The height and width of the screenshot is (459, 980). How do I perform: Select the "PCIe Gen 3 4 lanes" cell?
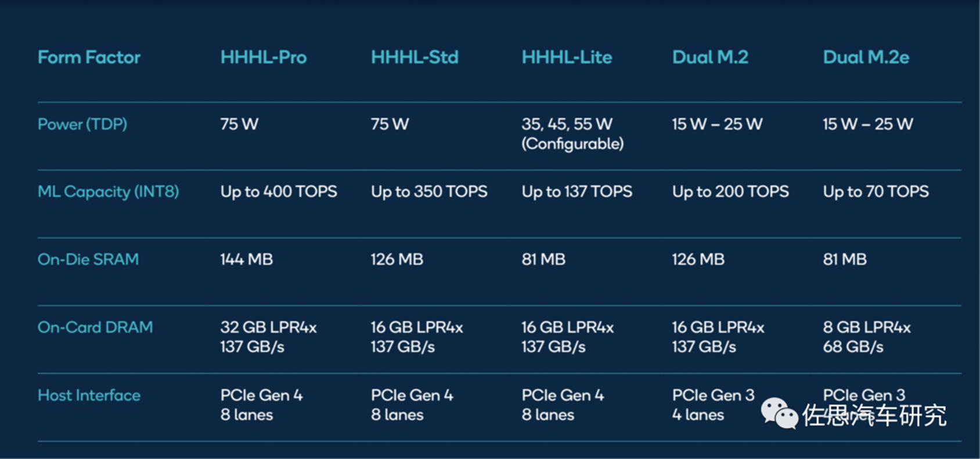pyautogui.click(x=713, y=405)
